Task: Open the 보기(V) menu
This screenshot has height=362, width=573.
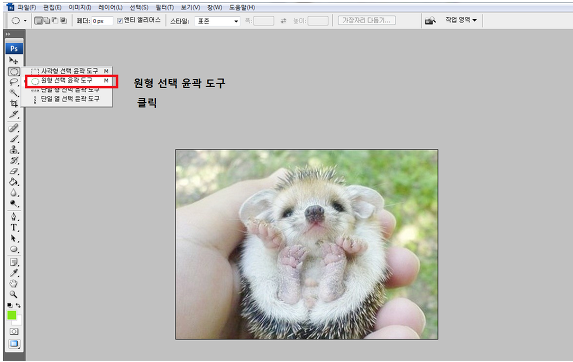Action: (190, 7)
